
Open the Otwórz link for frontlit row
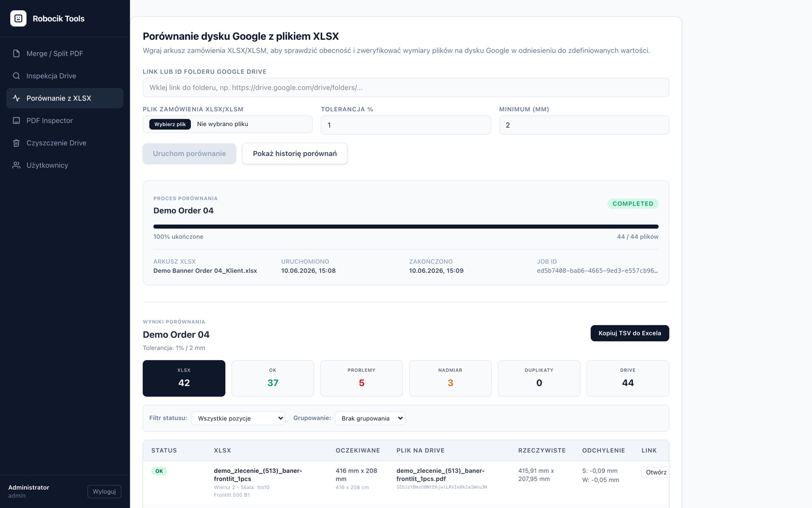(x=656, y=472)
